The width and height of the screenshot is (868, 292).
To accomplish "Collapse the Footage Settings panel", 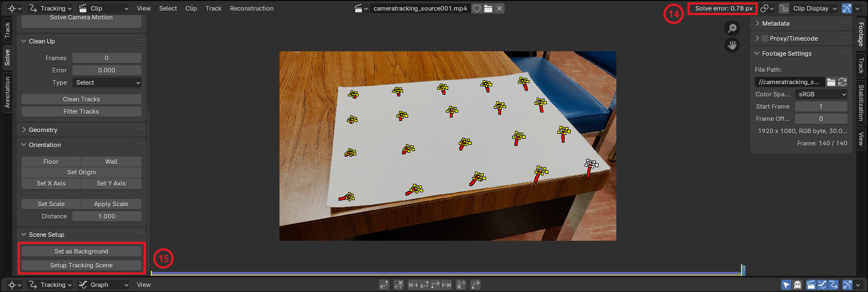I will 801,53.
